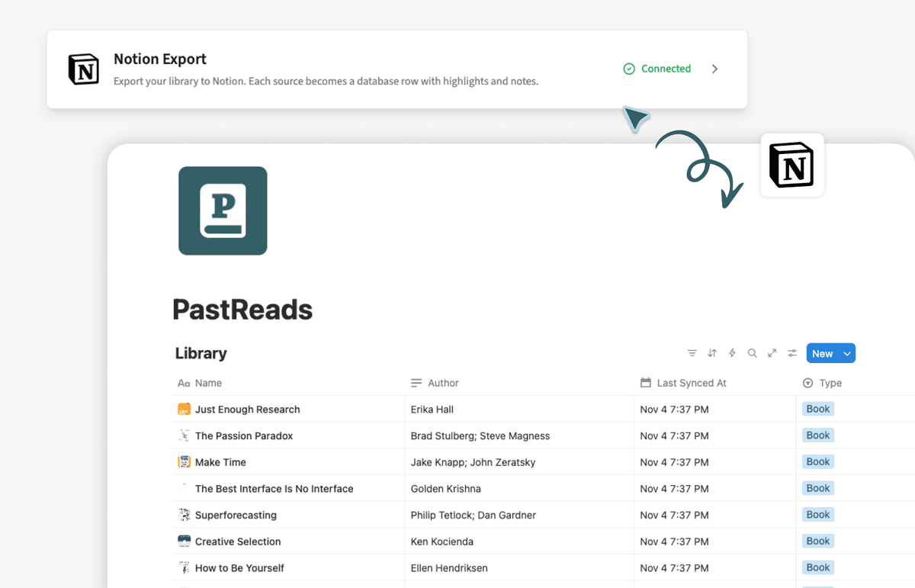Click the sort arrows icon
915x588 pixels.
coord(712,353)
